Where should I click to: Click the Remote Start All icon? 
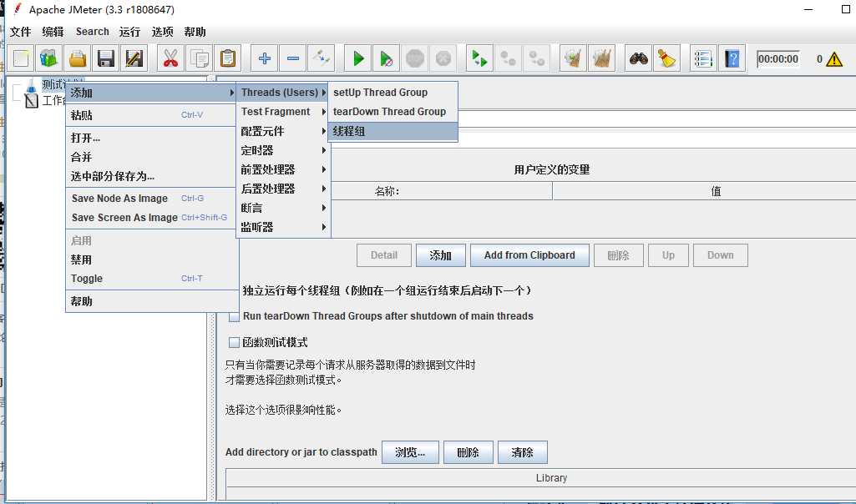point(480,58)
